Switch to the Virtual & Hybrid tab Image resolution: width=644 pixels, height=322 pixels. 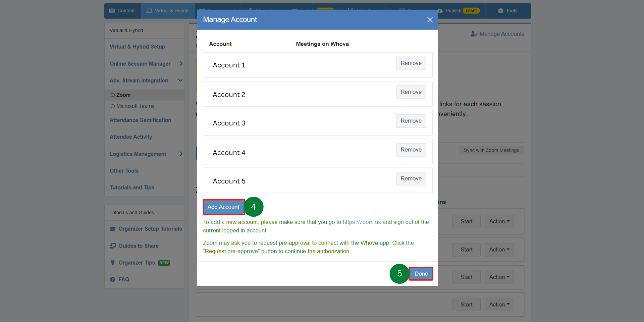[168, 11]
